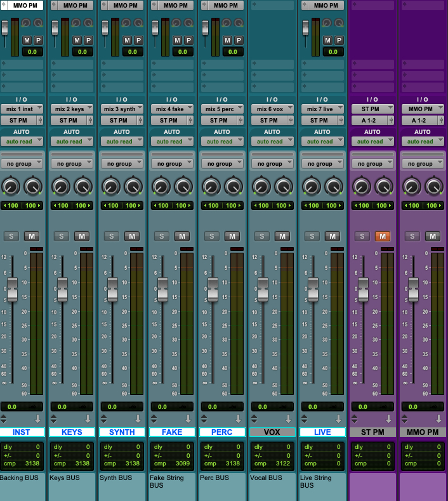Viewport: 448px width, 501px height.
Task: Mute the VOX track
Action: pos(282,236)
